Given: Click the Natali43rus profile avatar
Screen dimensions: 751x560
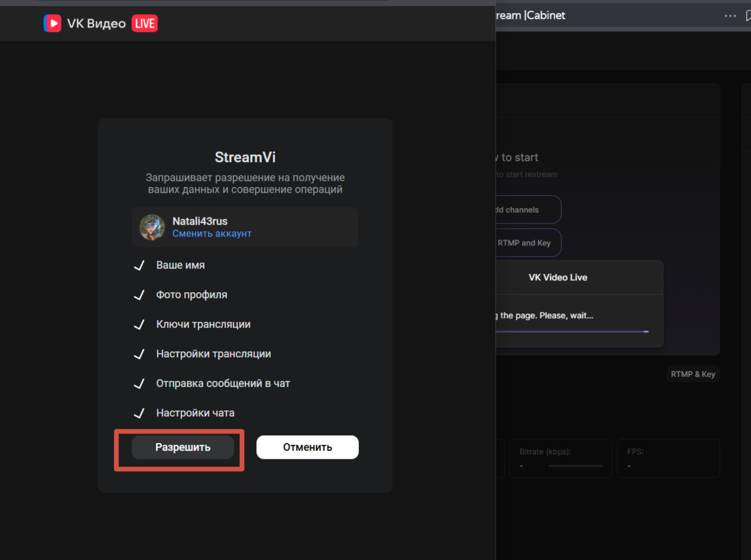Looking at the screenshot, I should point(152,227).
